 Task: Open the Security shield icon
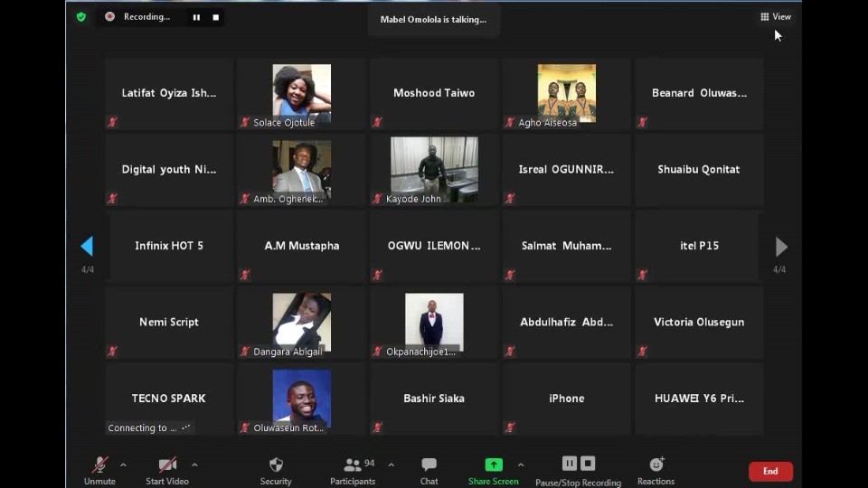click(276, 465)
